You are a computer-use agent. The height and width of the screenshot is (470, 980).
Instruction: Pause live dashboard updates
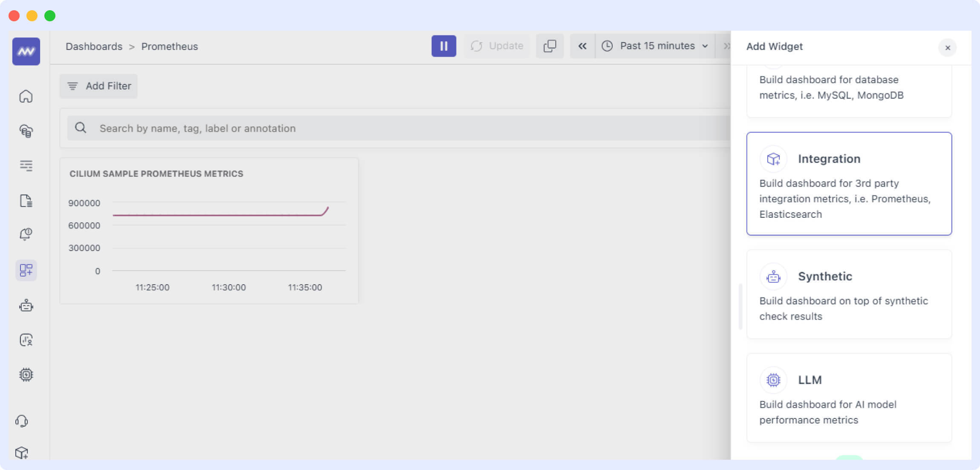tap(444, 46)
